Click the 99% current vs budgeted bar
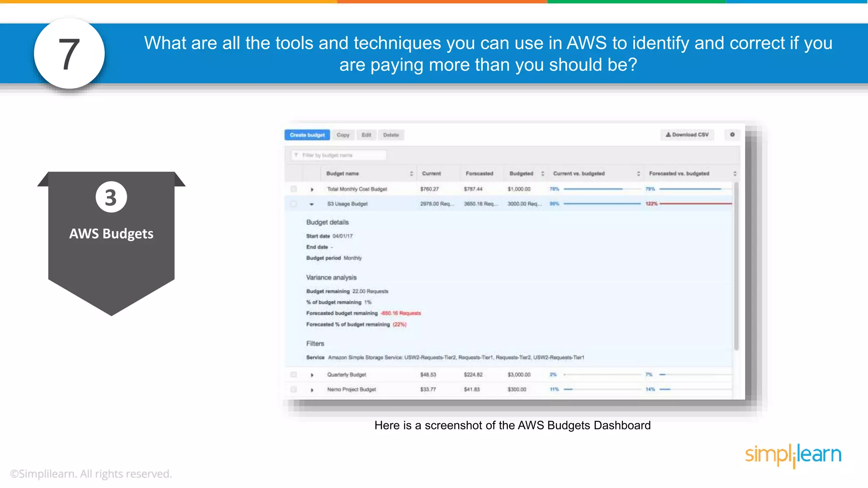This screenshot has width=868, height=488. click(x=602, y=204)
